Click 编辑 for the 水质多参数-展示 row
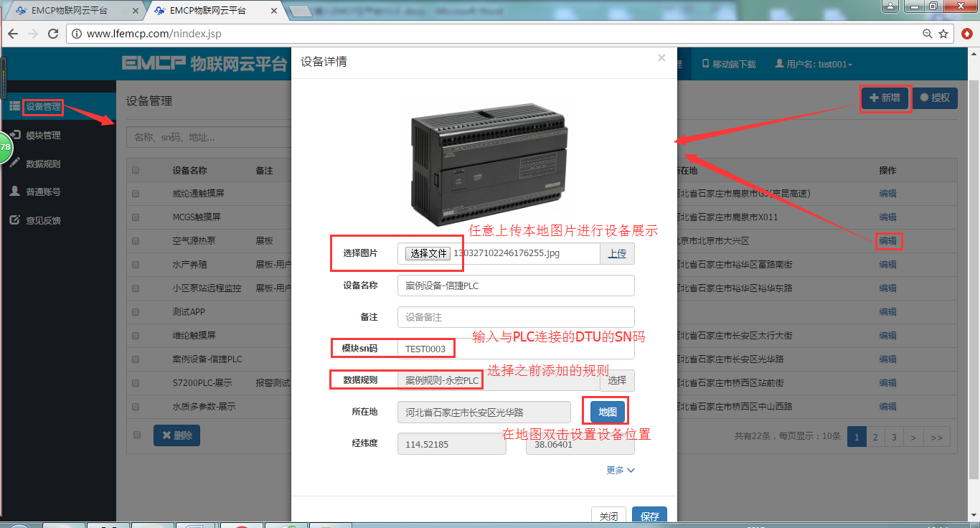This screenshot has height=528, width=980. [888, 407]
